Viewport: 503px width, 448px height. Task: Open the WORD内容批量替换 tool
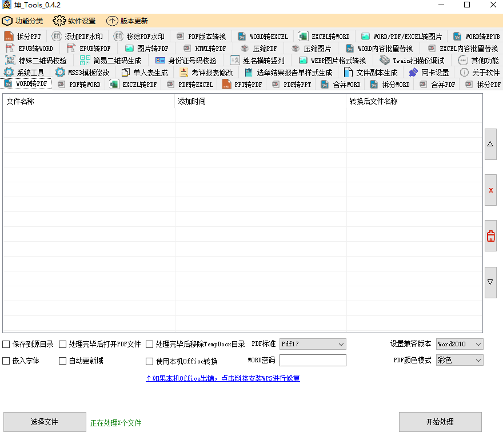click(379, 49)
